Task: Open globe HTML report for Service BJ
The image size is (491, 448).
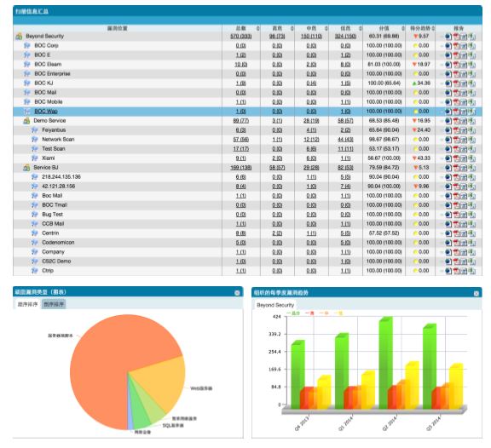Action: pos(448,168)
